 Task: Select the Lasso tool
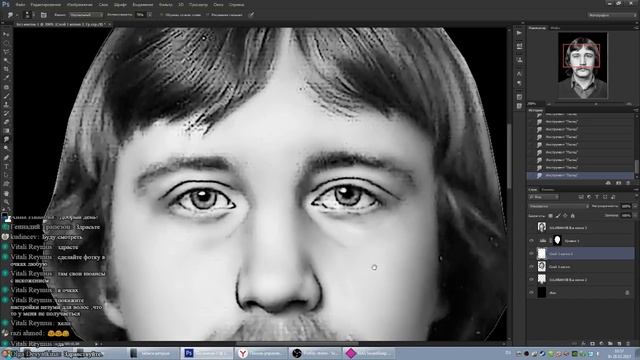6,52
